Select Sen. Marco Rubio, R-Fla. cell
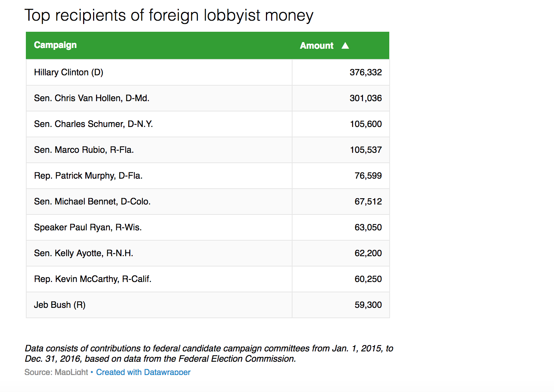This screenshot has width=554, height=392. tap(84, 150)
